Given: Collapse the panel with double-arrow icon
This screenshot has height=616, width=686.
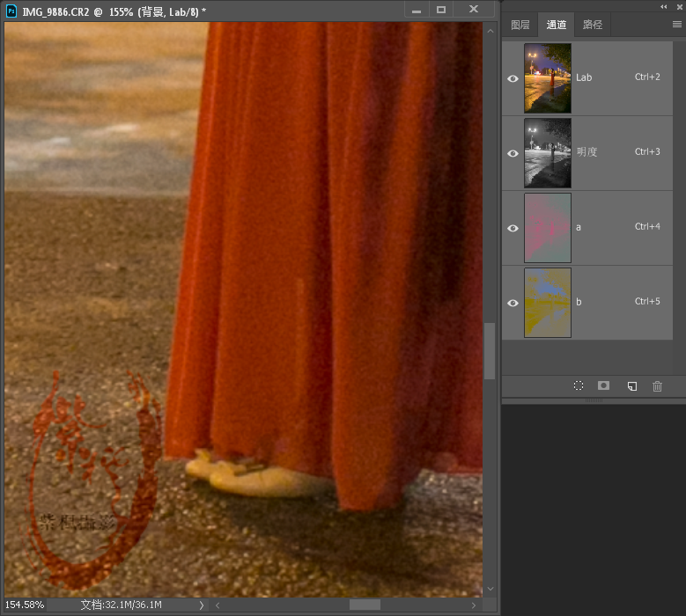Looking at the screenshot, I should [x=664, y=6].
